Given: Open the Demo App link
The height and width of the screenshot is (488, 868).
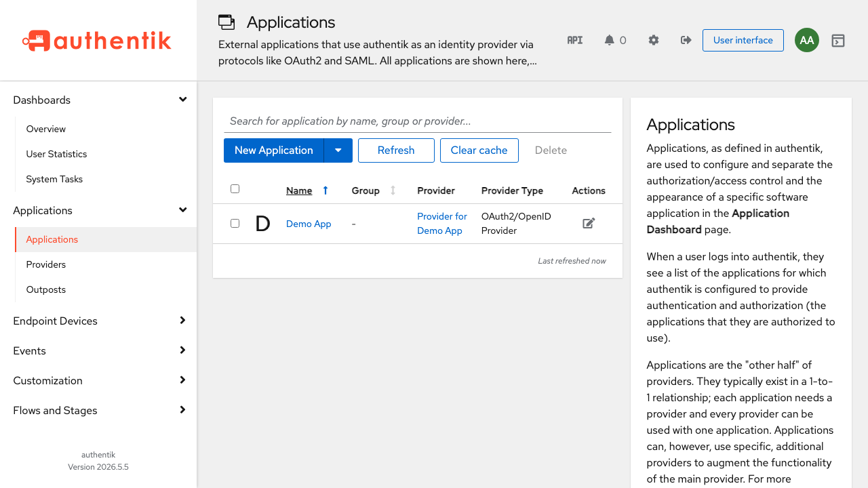Looking at the screenshot, I should click(x=309, y=224).
